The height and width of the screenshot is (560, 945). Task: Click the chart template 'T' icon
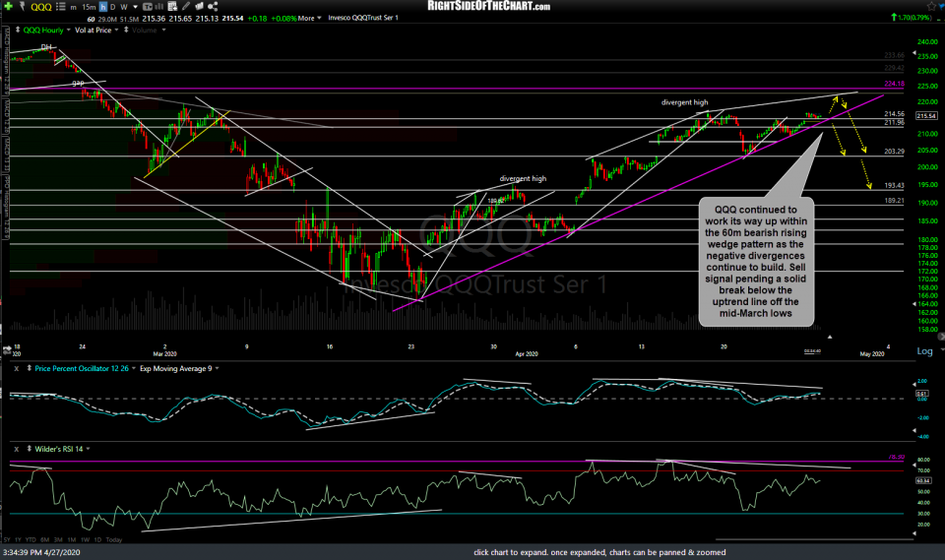pyautogui.click(x=147, y=7)
